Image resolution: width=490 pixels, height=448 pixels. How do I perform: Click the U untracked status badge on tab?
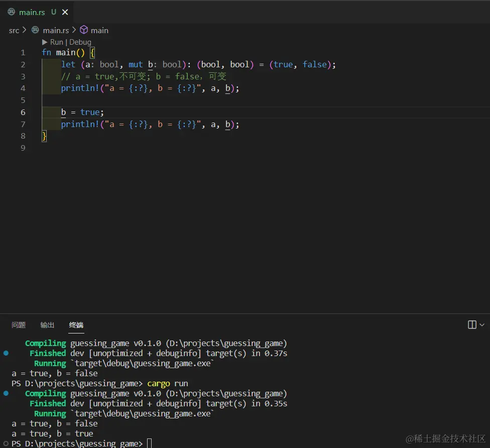pyautogui.click(x=54, y=12)
